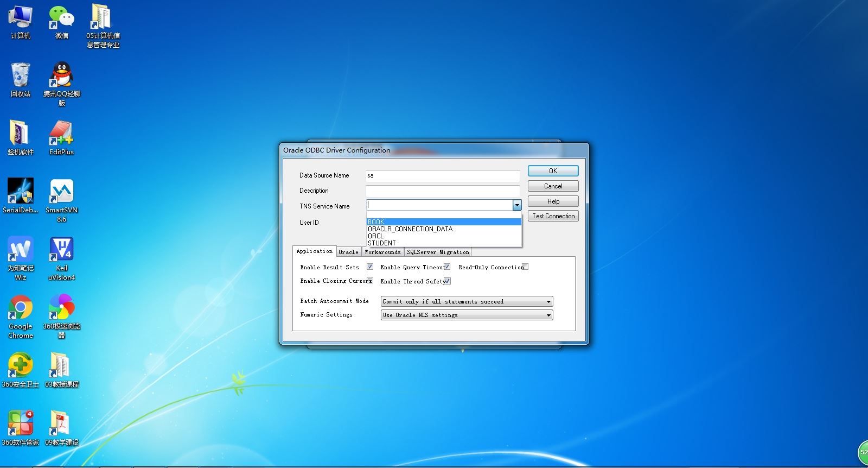Switch to the Application tab
The image size is (868, 468).
point(315,251)
